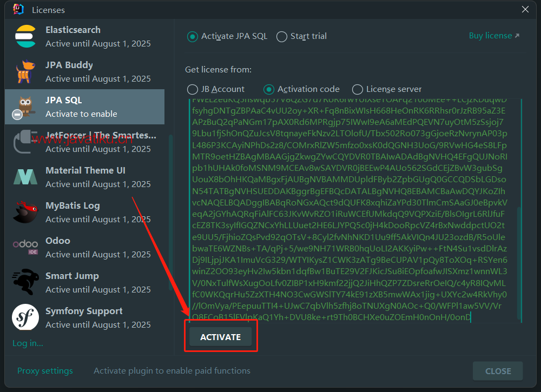Click the activation code area scrollbar
This screenshot has width=541, height=392.
point(519,263)
